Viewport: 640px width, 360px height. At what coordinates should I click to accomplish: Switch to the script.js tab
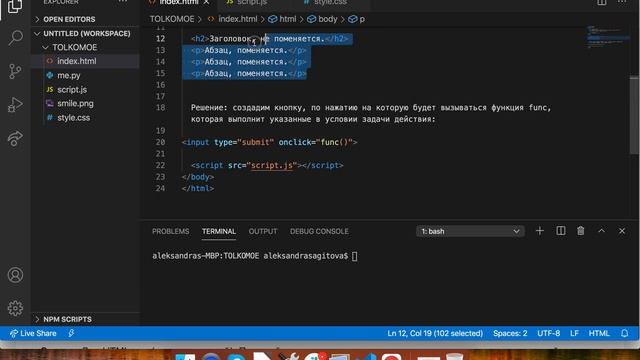click(252, 2)
